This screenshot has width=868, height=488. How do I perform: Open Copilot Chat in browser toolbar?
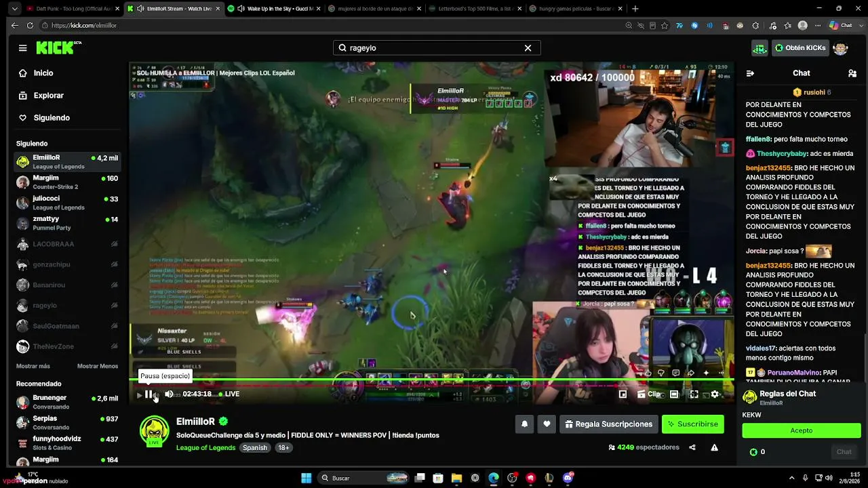point(841,26)
